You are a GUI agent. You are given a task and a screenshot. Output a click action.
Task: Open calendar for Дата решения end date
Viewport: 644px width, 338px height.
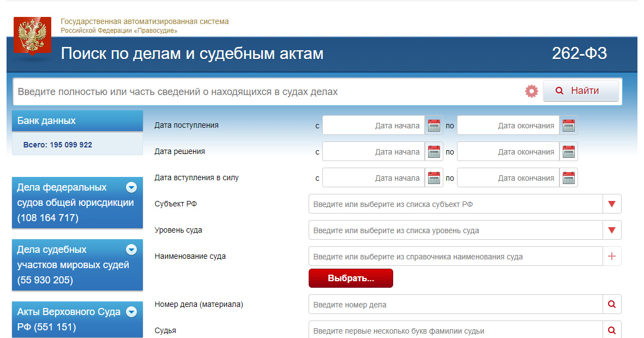(x=569, y=152)
